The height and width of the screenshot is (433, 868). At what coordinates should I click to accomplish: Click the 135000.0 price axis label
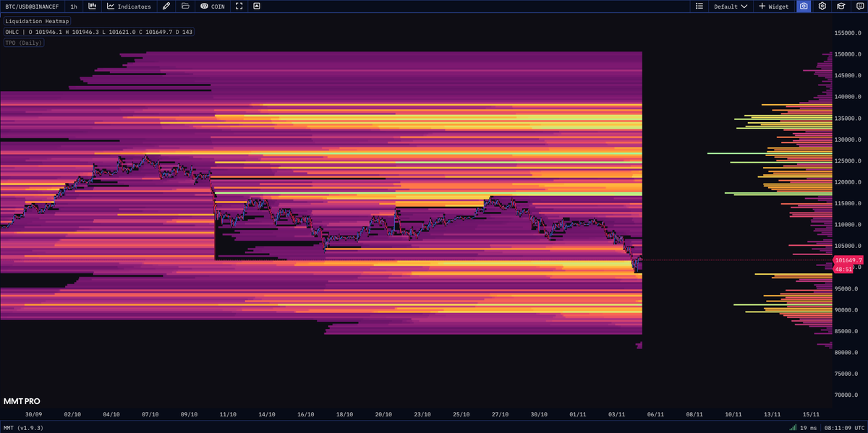pos(848,119)
